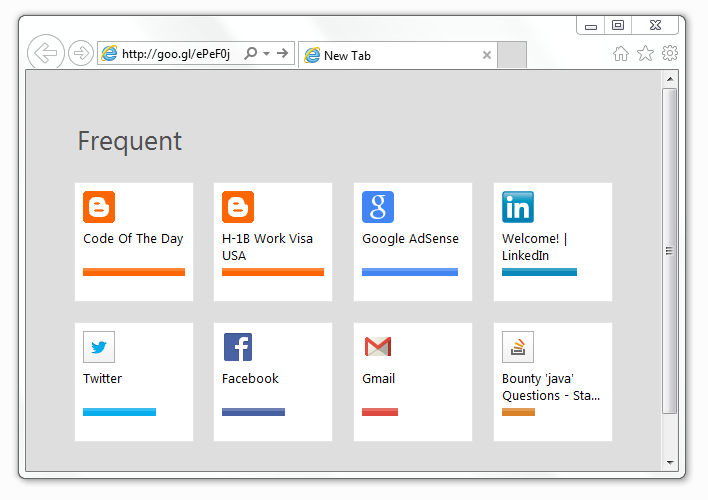The image size is (708, 500).
Task: Click the teal bar under LinkedIn tile
Action: point(540,272)
